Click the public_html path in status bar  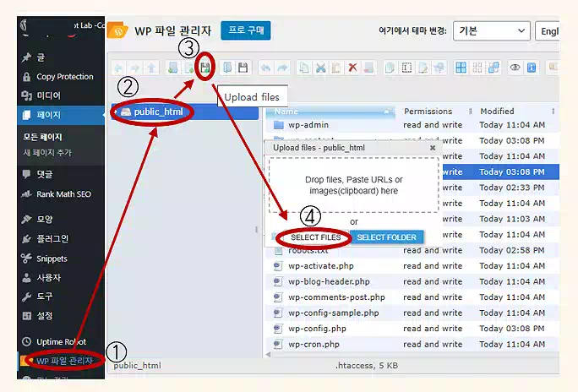[137, 366]
